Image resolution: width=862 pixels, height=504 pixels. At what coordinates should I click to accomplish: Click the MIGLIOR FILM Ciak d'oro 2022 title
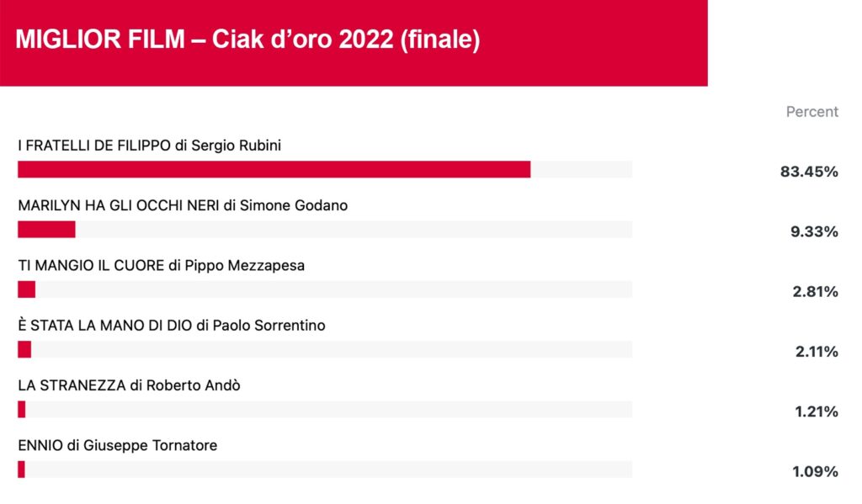[x=247, y=40]
